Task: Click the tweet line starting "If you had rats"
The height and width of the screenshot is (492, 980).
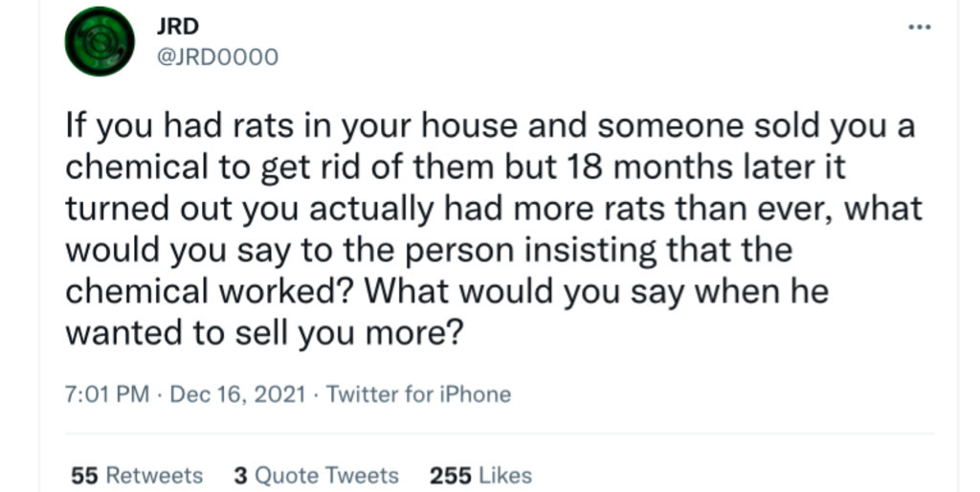Action: click(490, 126)
